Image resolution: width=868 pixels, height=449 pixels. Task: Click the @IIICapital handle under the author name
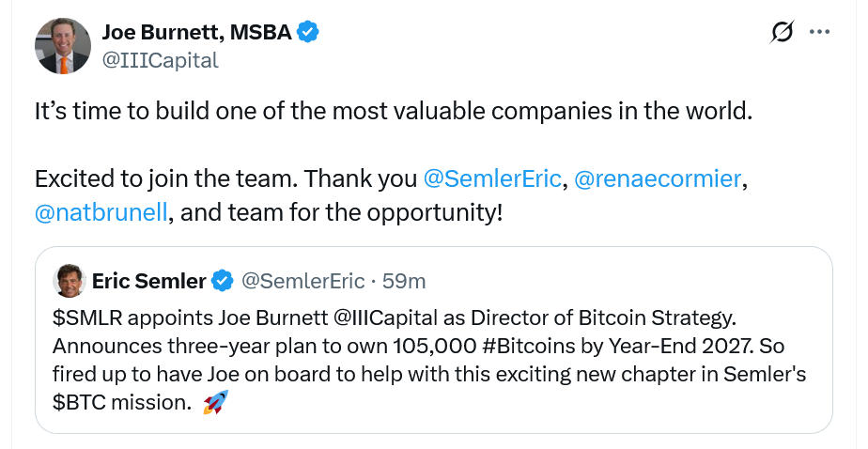[x=160, y=60]
